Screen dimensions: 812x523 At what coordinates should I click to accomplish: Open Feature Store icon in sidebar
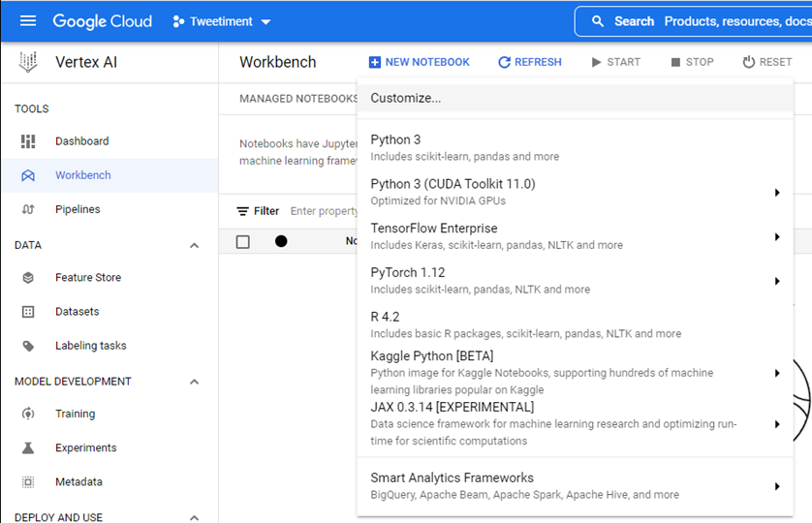28,278
